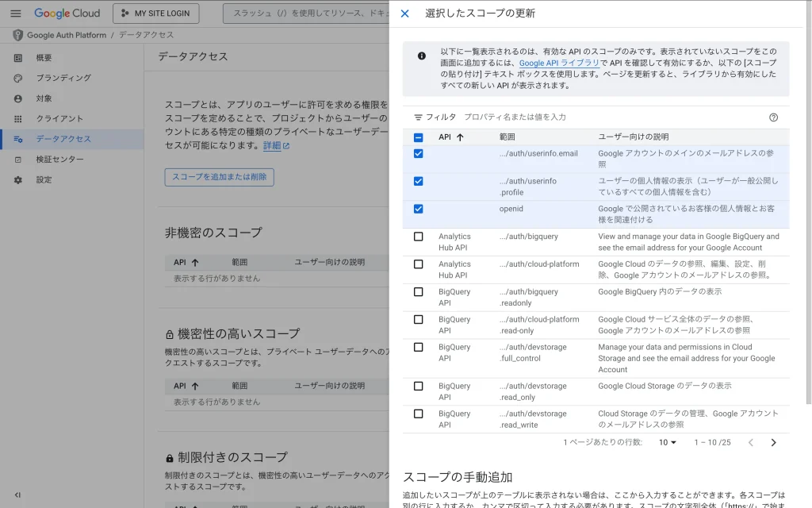Image resolution: width=812 pixels, height=508 pixels.
Task: Click スコープを追加または削除 button
Action: [x=219, y=177]
